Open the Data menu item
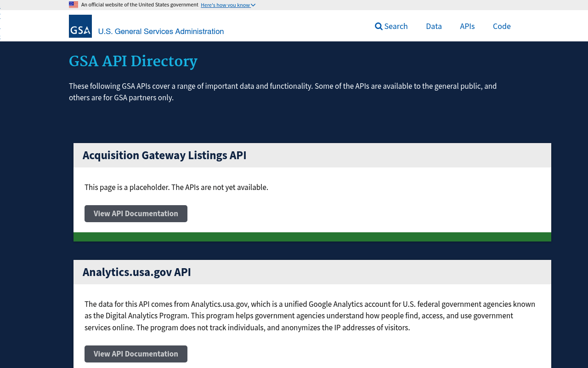588x368 pixels. [x=434, y=26]
